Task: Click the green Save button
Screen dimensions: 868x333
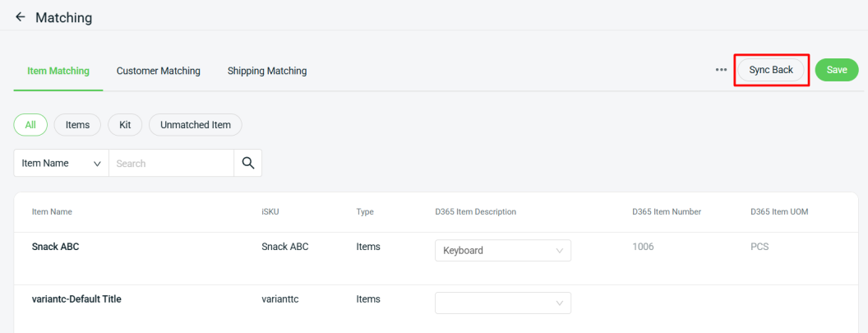Action: click(x=836, y=70)
